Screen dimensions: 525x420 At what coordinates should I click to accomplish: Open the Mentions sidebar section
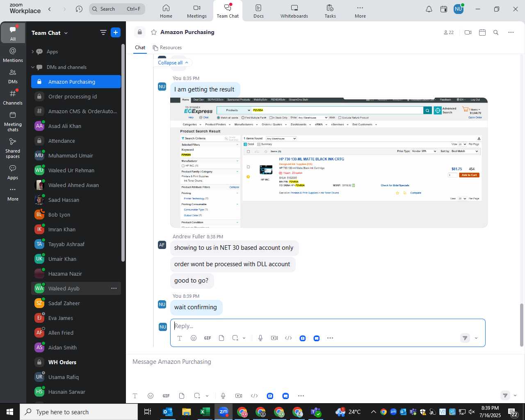pos(13,55)
